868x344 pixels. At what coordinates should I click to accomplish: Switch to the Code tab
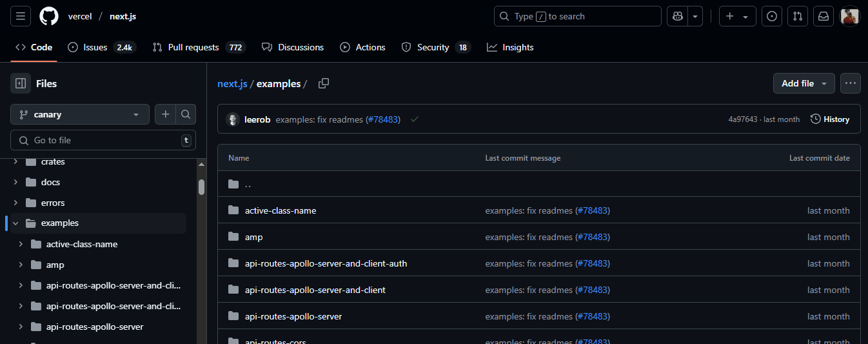tap(34, 47)
